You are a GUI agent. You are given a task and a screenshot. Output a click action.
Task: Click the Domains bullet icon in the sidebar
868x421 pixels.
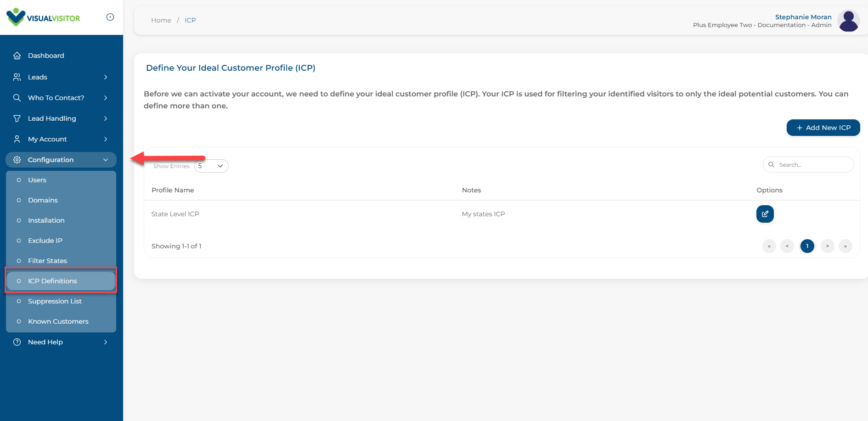point(19,200)
